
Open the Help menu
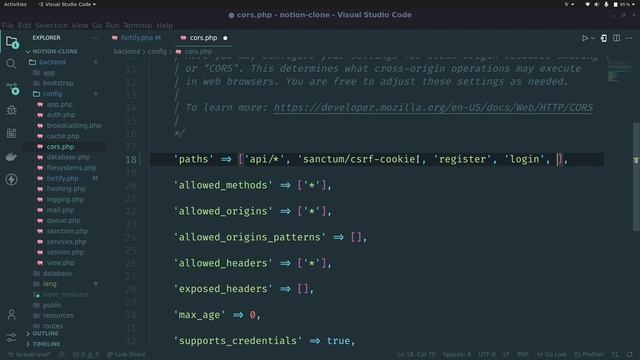[164, 25]
